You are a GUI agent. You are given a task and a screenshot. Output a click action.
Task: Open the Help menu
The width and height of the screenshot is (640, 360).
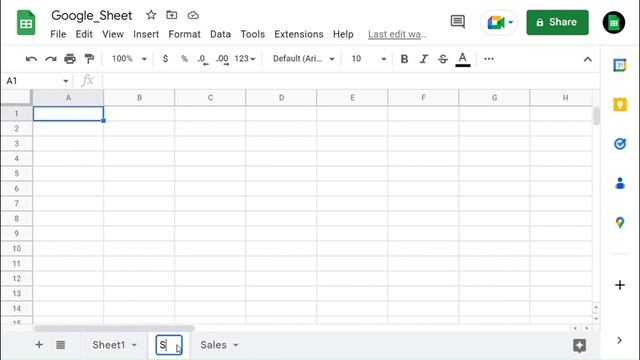343,34
